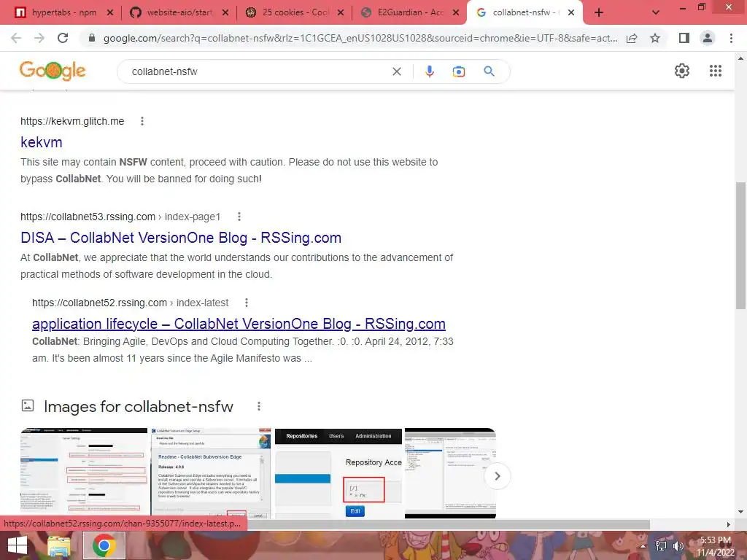Click the https://kekvm.glitch.me URL text
This screenshot has width=747, height=560.
tap(72, 121)
